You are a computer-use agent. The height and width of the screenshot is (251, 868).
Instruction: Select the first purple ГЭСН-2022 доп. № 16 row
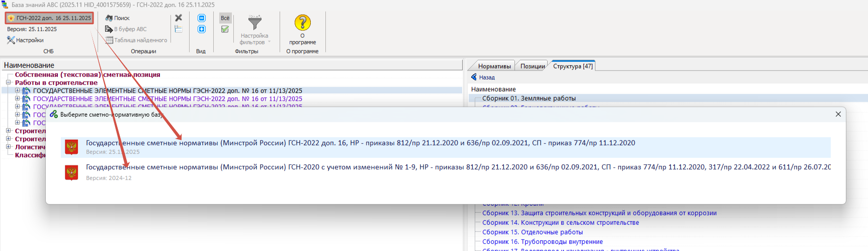(167, 99)
